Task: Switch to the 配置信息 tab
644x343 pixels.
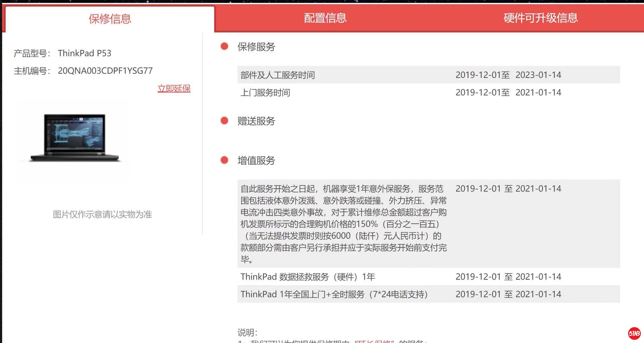Action: click(x=325, y=18)
